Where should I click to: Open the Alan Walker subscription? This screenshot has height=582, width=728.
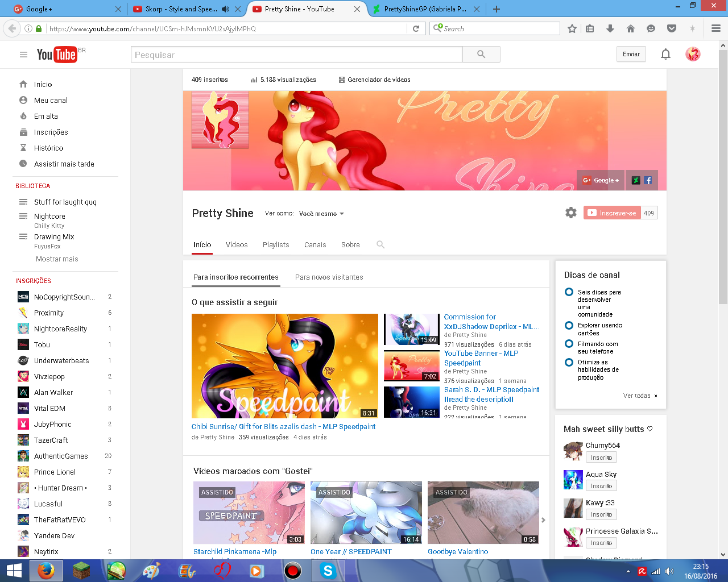tap(53, 392)
